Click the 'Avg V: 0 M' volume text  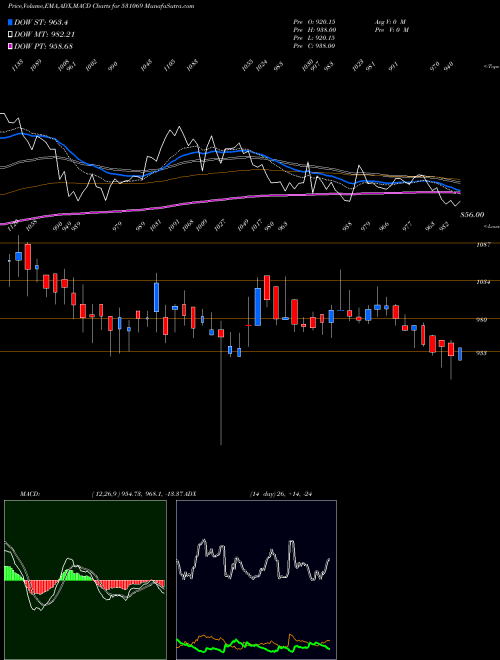(x=390, y=21)
